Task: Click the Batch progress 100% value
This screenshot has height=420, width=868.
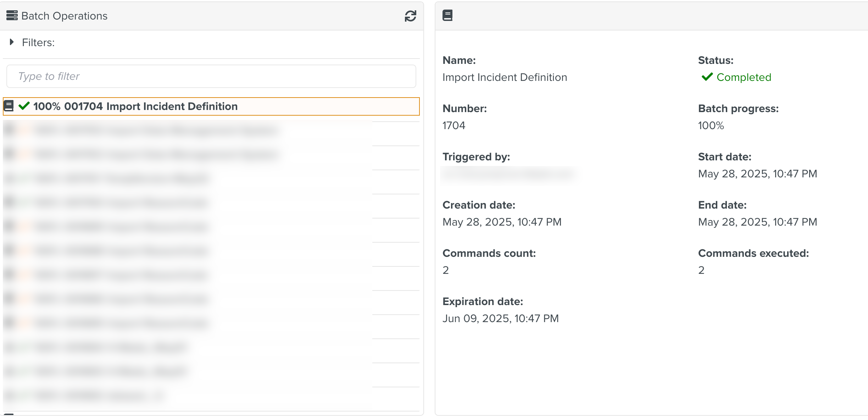Action: pyautogui.click(x=711, y=126)
